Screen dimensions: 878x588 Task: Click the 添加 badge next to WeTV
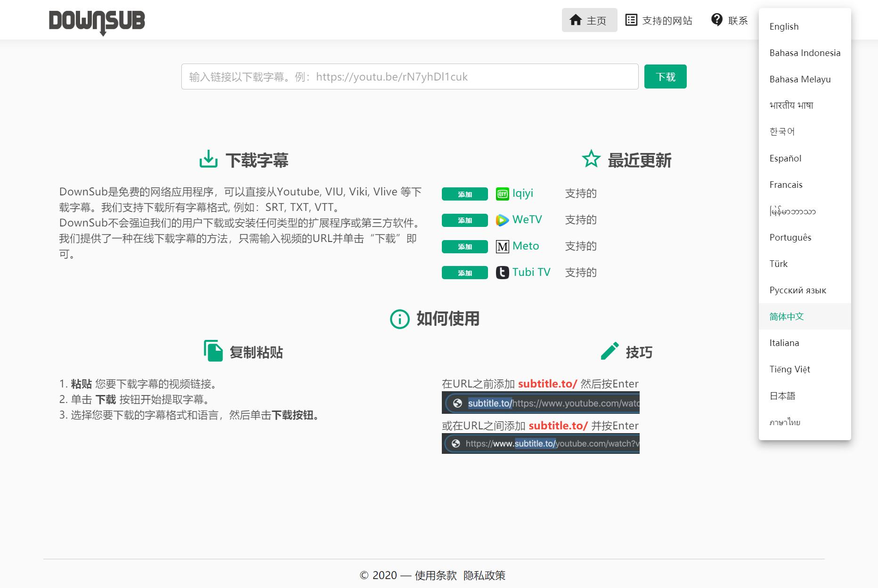tap(465, 220)
